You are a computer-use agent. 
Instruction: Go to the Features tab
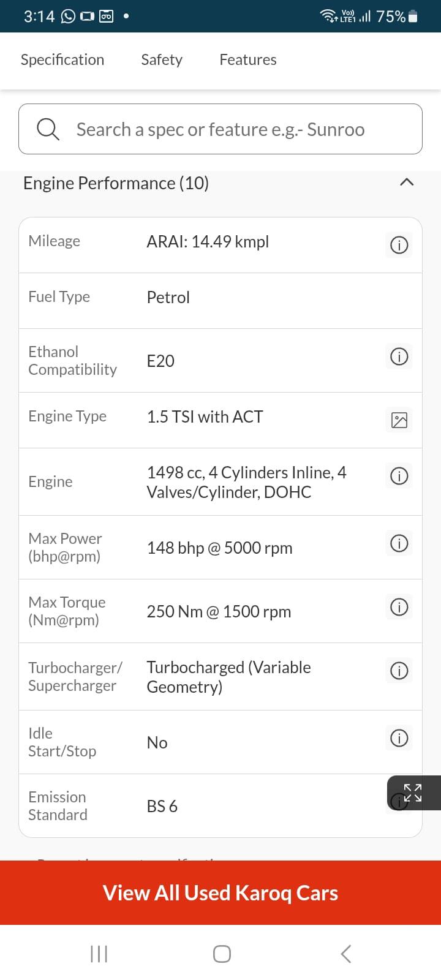(x=248, y=59)
